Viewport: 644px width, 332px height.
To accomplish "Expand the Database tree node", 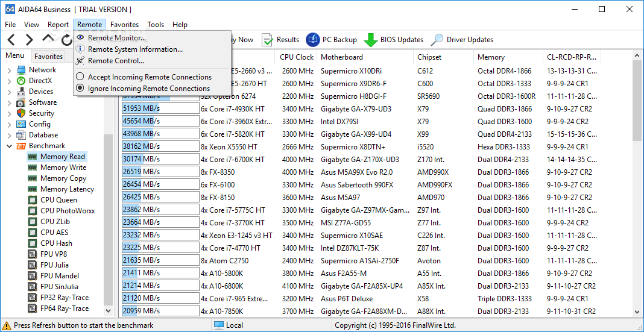I will pos(10,135).
